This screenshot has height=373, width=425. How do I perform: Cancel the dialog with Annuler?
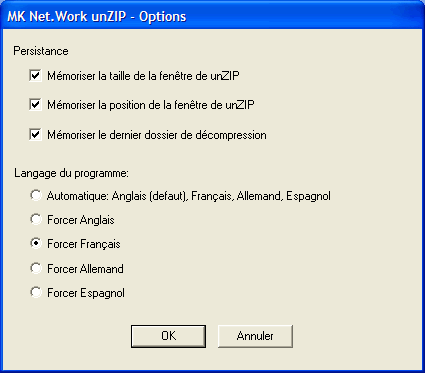pos(255,336)
